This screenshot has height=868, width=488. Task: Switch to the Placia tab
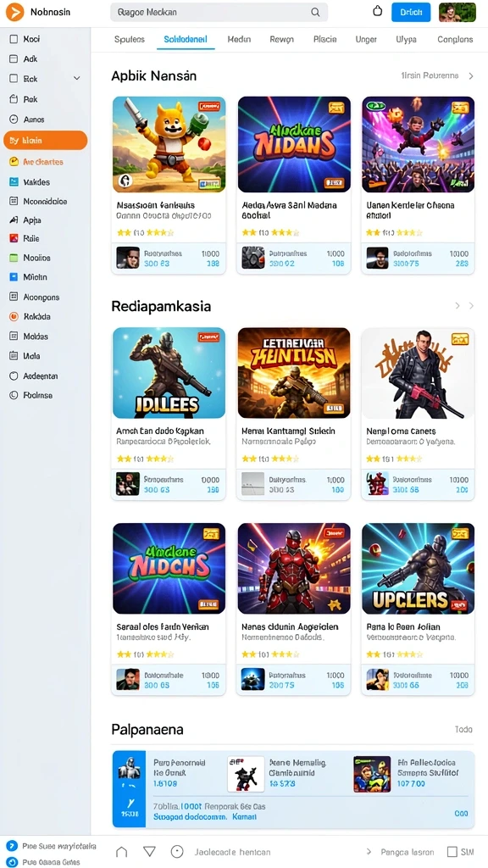[x=324, y=39]
